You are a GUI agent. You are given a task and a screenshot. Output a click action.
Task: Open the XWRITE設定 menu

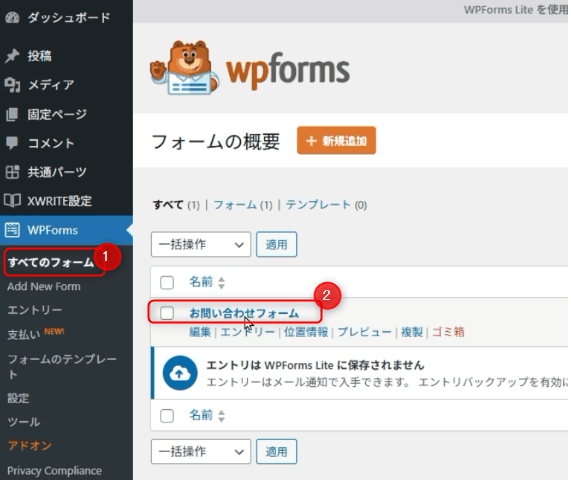click(59, 201)
